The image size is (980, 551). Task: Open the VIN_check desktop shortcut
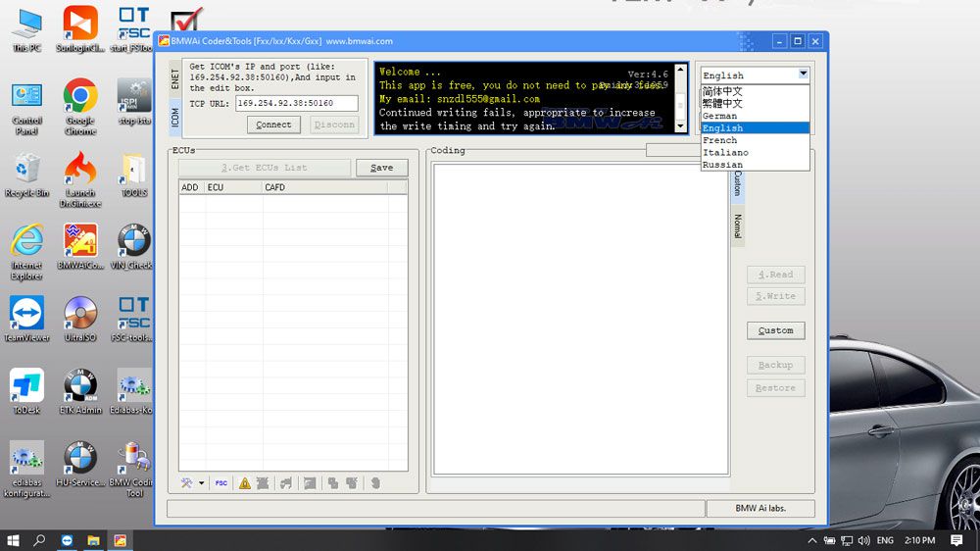(x=132, y=248)
